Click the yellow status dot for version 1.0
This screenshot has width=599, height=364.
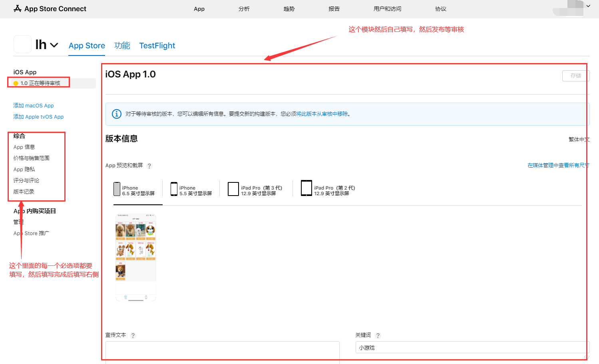(16, 83)
